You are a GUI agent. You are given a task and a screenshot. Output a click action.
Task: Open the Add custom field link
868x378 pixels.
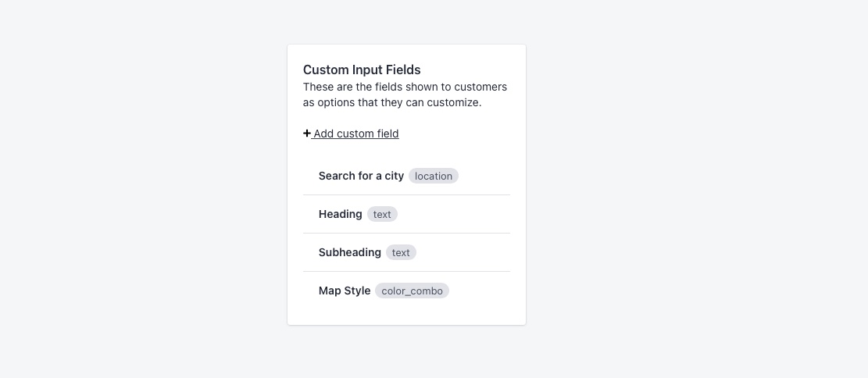pyautogui.click(x=355, y=134)
